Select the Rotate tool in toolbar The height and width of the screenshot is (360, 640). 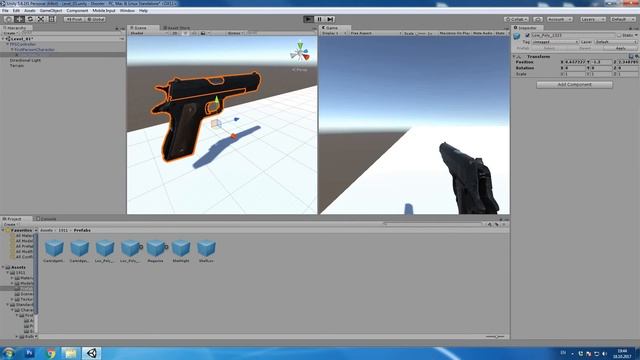(30, 19)
